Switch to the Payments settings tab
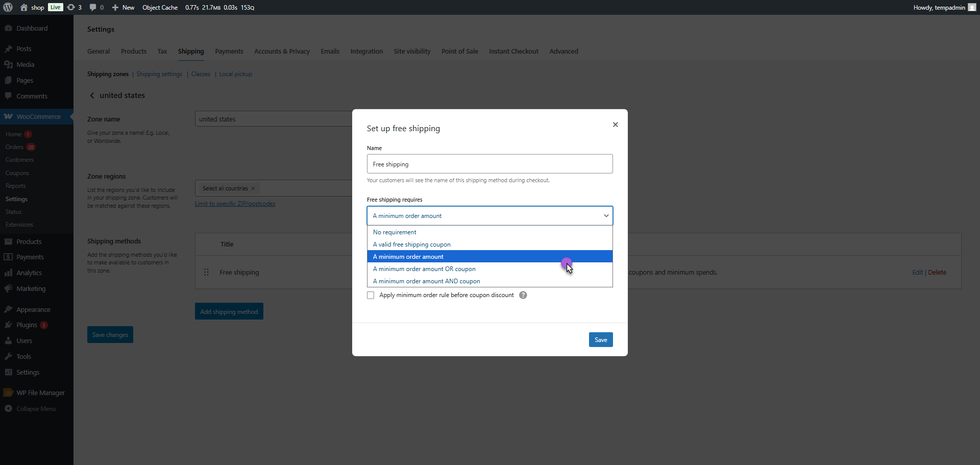 click(229, 52)
